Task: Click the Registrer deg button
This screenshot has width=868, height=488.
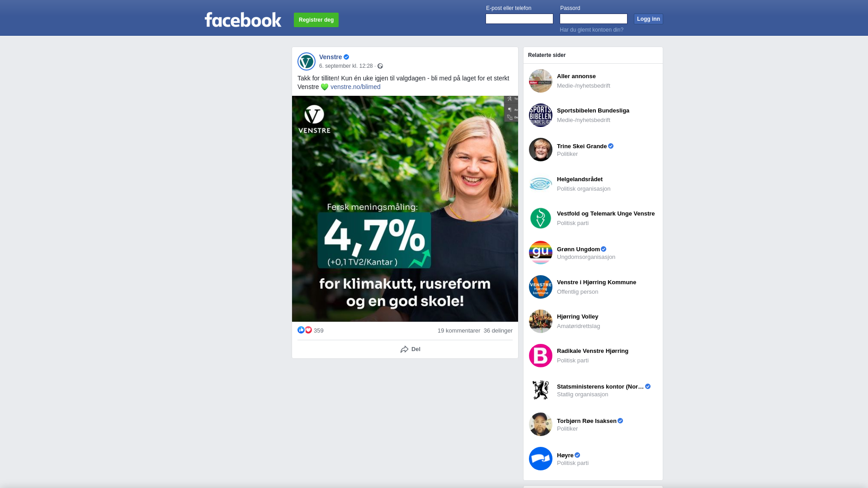Action: click(x=316, y=20)
